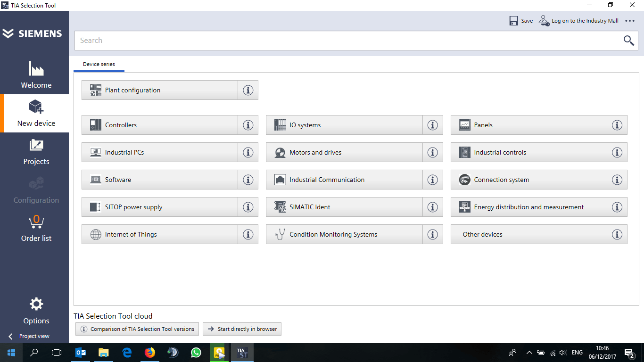The width and height of the screenshot is (644, 362).
Task: Open Industrial Communication
Action: [x=345, y=180]
